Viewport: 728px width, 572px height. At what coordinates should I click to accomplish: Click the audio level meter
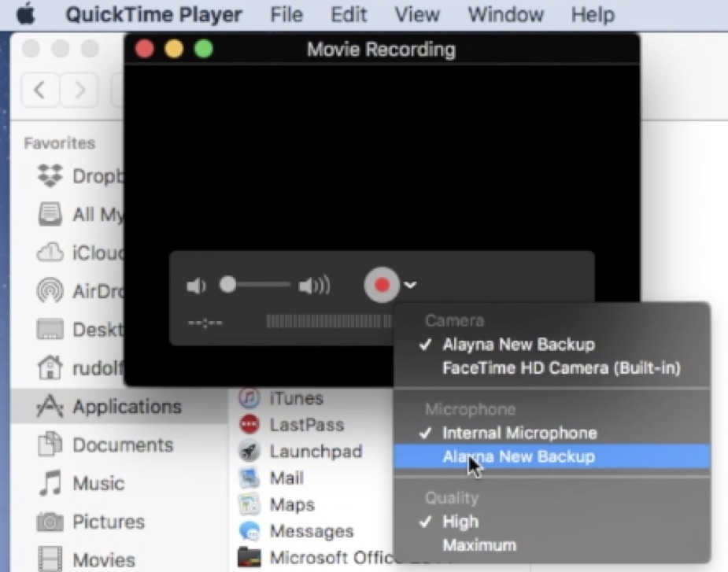(x=329, y=321)
